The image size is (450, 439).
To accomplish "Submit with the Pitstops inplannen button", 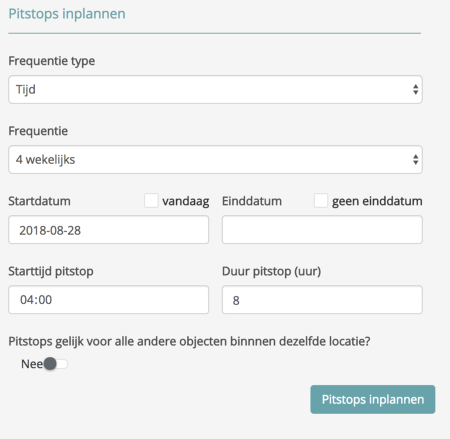I will click(x=373, y=399).
